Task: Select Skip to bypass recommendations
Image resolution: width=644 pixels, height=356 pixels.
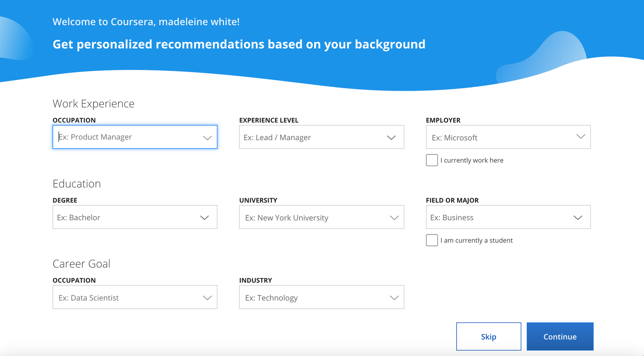Action: click(488, 336)
